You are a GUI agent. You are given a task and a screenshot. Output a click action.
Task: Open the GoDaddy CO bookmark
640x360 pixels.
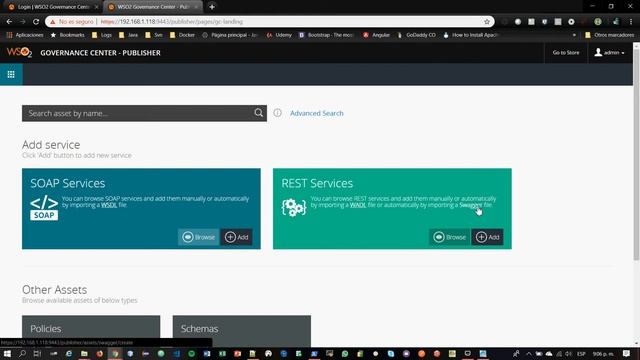pyautogui.click(x=416, y=35)
